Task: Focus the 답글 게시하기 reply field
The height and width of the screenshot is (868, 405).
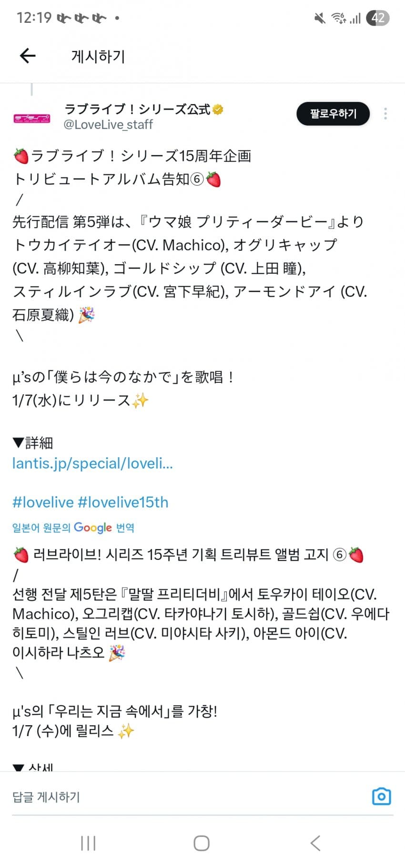Action: 190,797
